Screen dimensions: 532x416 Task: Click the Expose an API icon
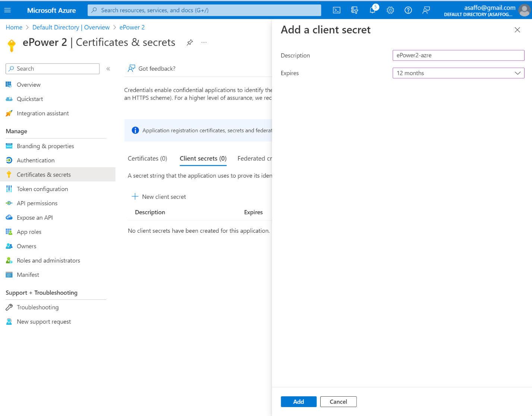point(9,217)
